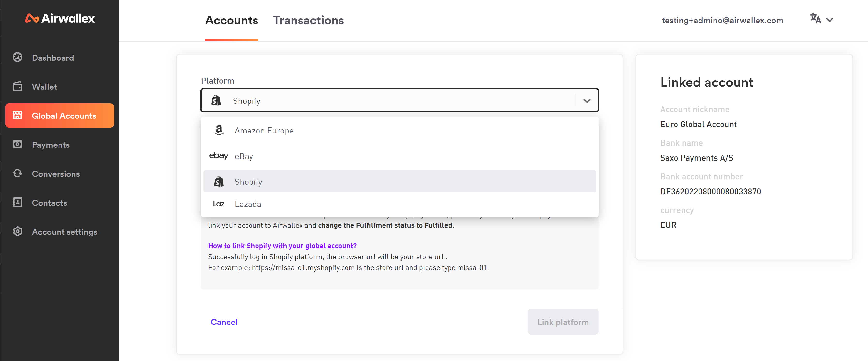Image resolution: width=868 pixels, height=361 pixels.
Task: Click the Account settings gear icon
Action: tap(17, 231)
